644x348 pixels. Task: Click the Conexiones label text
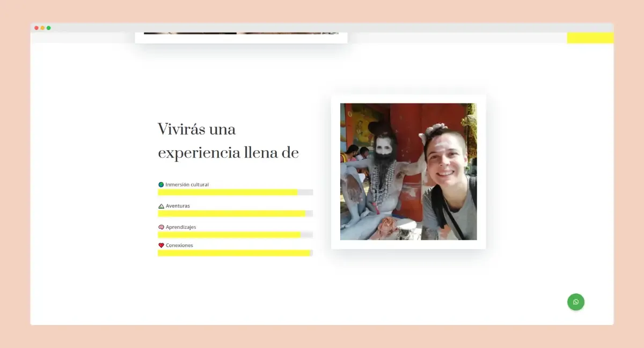[x=179, y=245]
